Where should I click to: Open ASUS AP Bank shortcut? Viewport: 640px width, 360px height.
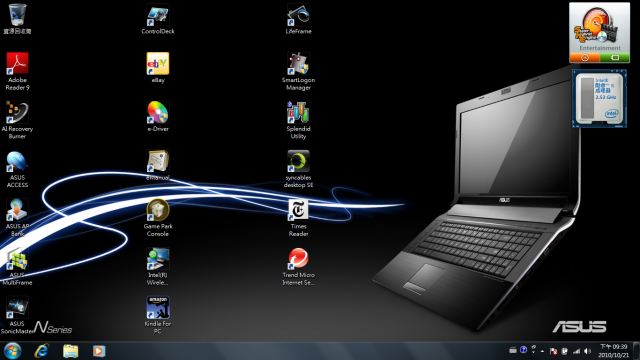(x=17, y=217)
